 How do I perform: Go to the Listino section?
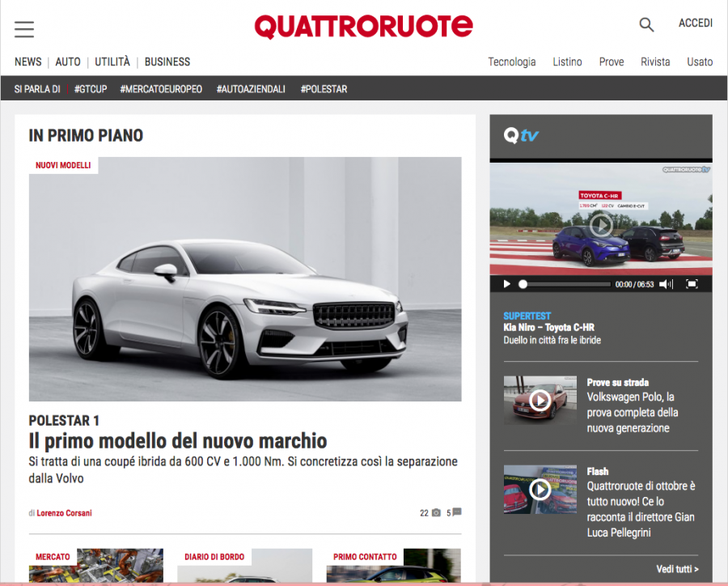tap(567, 62)
